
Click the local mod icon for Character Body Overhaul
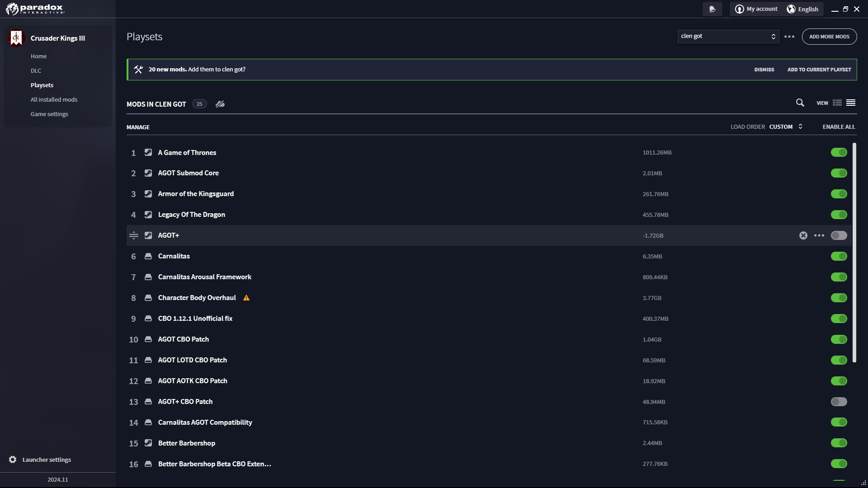pos(148,298)
